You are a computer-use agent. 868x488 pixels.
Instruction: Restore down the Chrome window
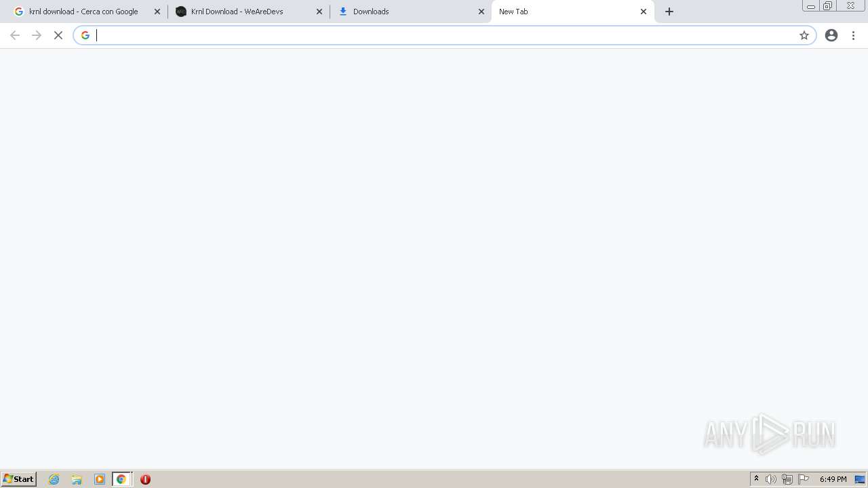pos(827,6)
